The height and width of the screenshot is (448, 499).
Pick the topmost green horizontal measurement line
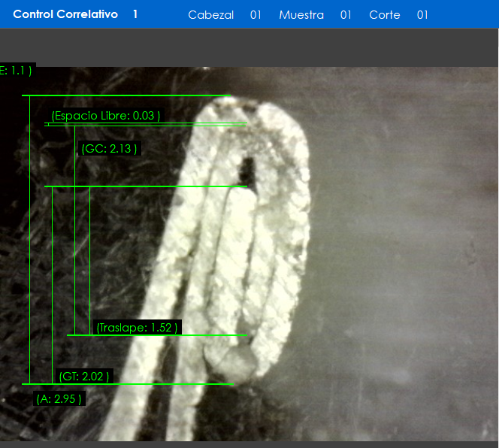[126, 95]
